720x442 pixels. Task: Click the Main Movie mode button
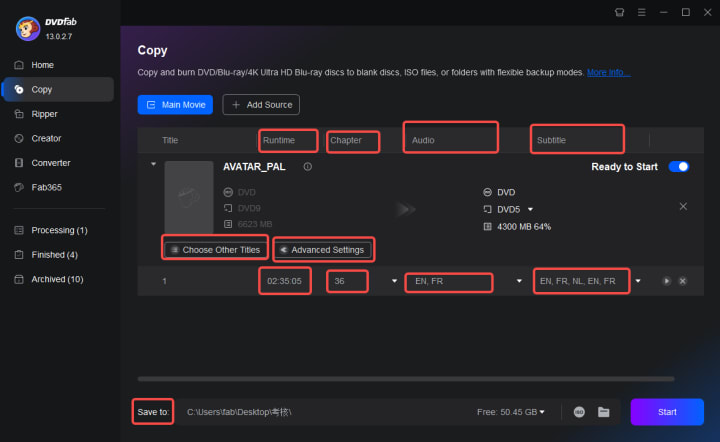(x=175, y=105)
